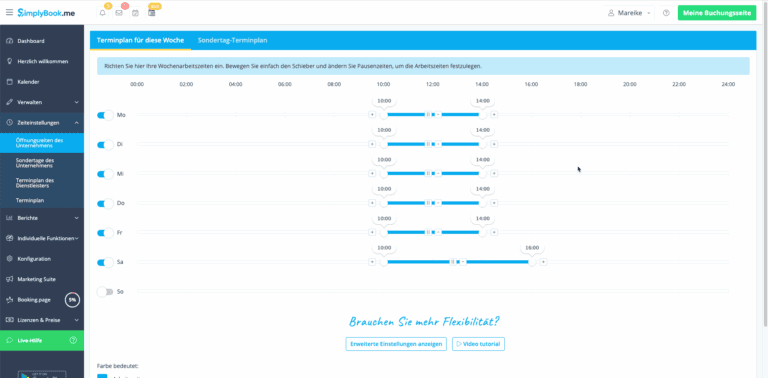The width and height of the screenshot is (768, 378).
Task: Enable Sunday (So) working day
Action: 105,292
